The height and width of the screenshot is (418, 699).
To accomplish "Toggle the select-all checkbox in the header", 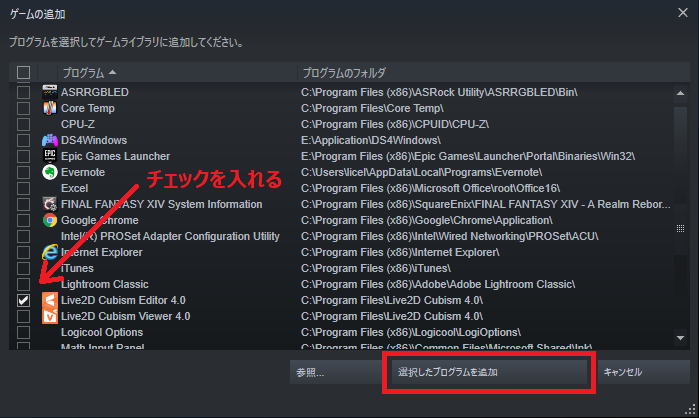I will tap(23, 72).
